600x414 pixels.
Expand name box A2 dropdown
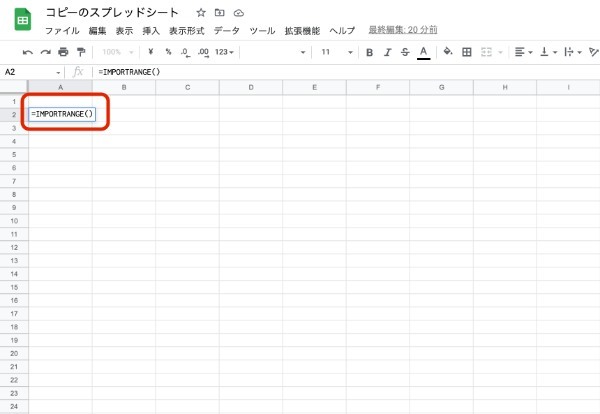pyautogui.click(x=58, y=72)
